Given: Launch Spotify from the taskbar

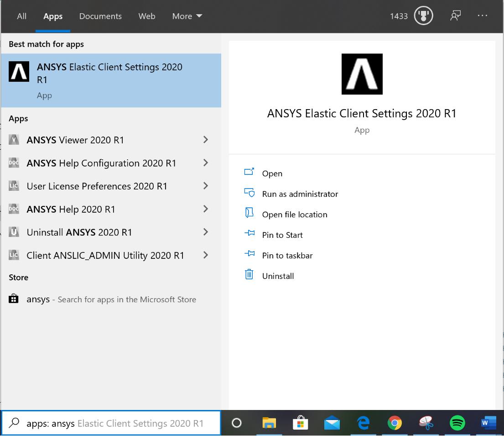Looking at the screenshot, I should click(457, 423).
